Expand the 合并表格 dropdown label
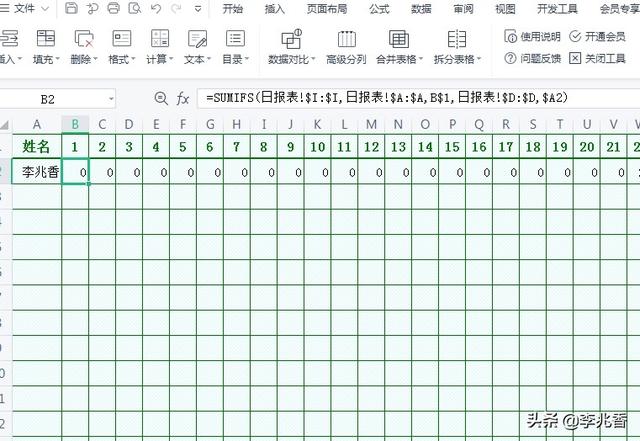Screen dimensions: 640x441 click(x=399, y=60)
